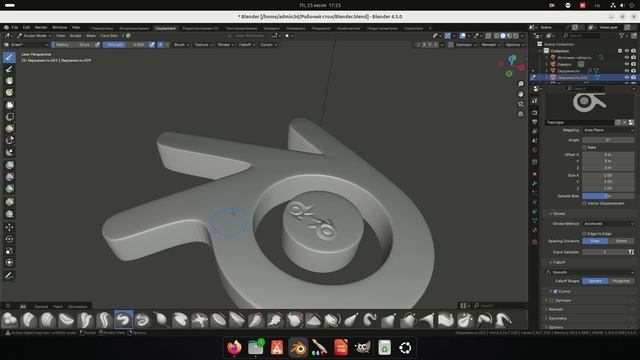The width and height of the screenshot is (640, 360).
Task: Open the Render menu
Action: [x=41, y=27]
